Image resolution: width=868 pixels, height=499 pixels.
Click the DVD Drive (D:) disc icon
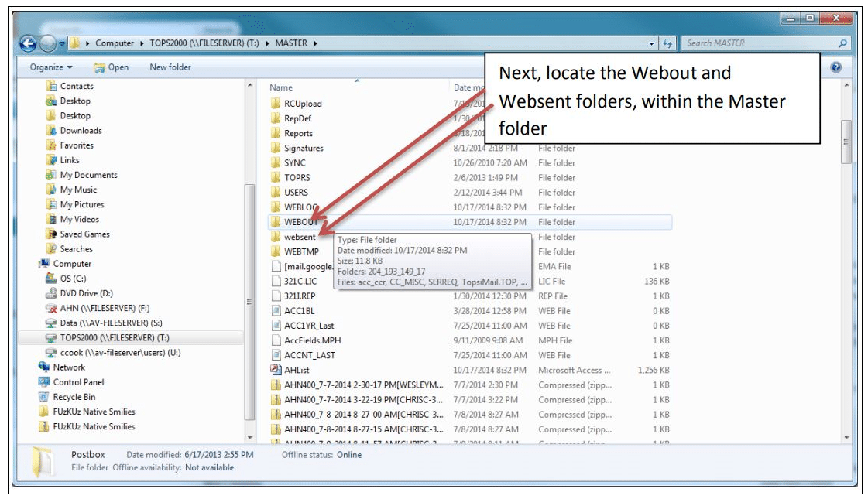point(51,293)
